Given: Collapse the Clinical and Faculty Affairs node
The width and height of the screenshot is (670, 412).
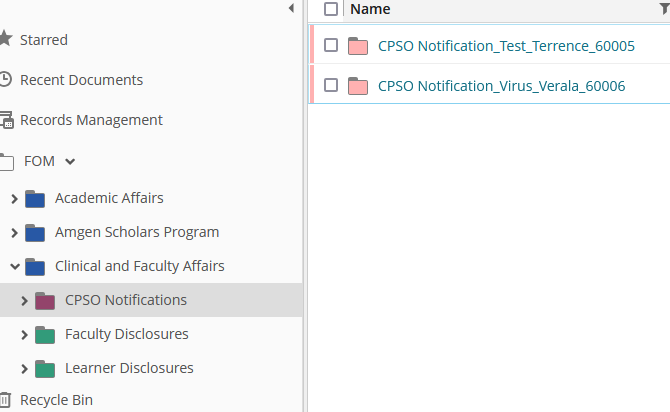Looking at the screenshot, I should (x=15, y=267).
